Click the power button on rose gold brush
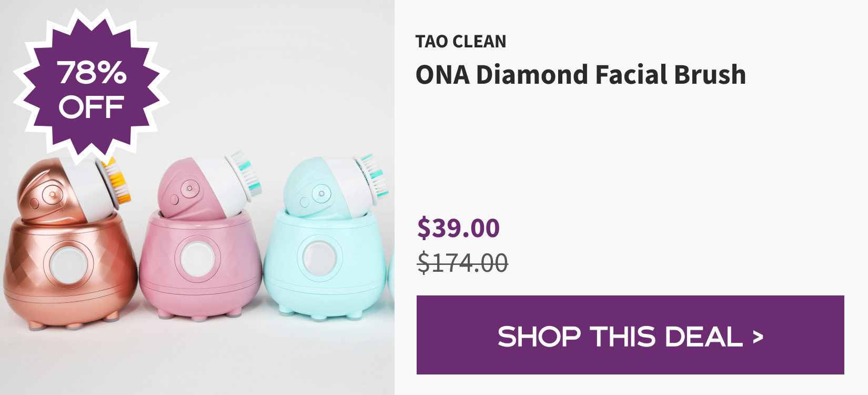Image resolution: width=868 pixels, height=395 pixels. point(52,194)
